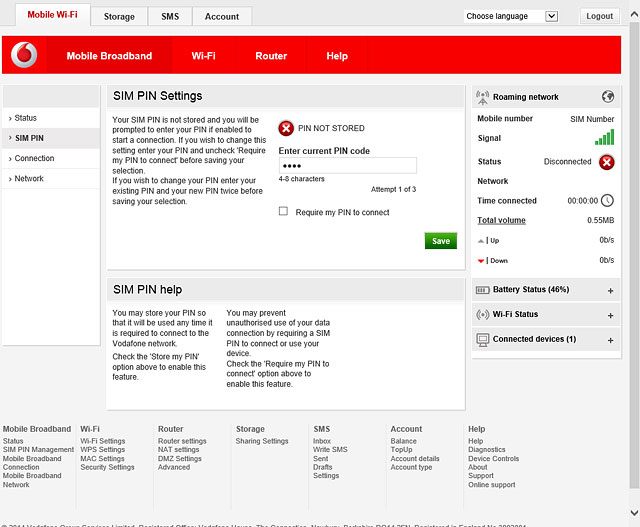This screenshot has height=527, width=640.
Task: Open the Security Settings footer link
Action: (107, 467)
